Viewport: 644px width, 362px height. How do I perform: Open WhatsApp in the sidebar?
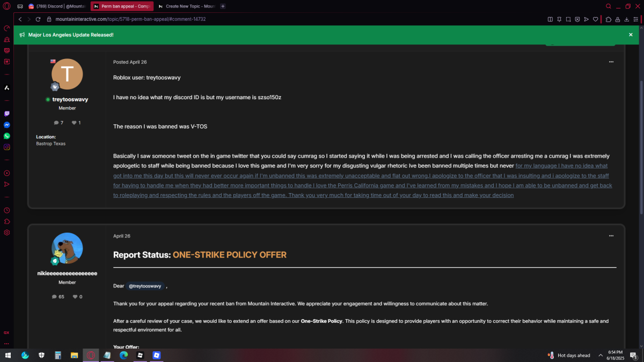click(x=7, y=136)
